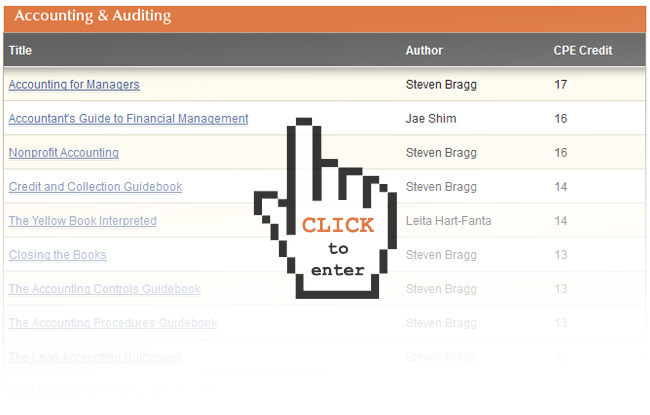
Task: Click the CPE credit value 17
Action: (x=560, y=85)
